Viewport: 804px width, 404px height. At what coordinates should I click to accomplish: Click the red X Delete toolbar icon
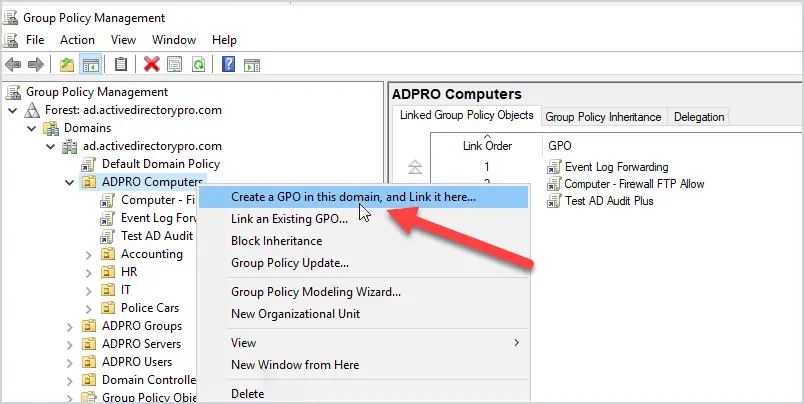(x=151, y=65)
